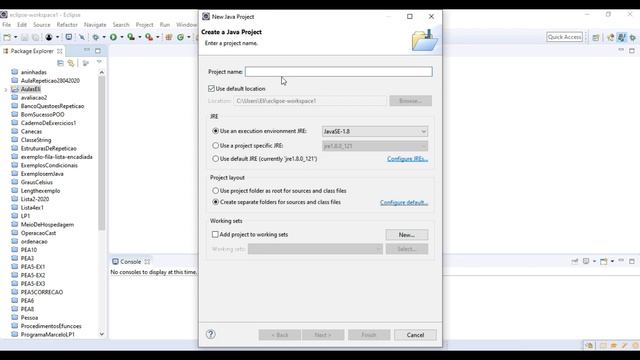This screenshot has width=640, height=360.
Task: Check Add project to working sets
Action: (x=215, y=234)
